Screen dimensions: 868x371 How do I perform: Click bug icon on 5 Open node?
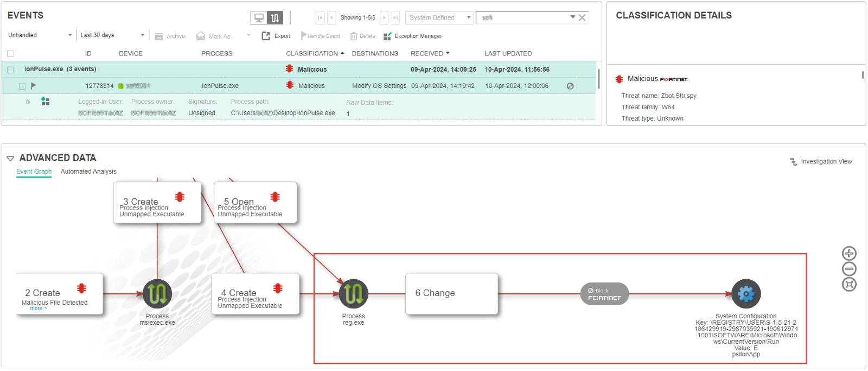click(276, 197)
